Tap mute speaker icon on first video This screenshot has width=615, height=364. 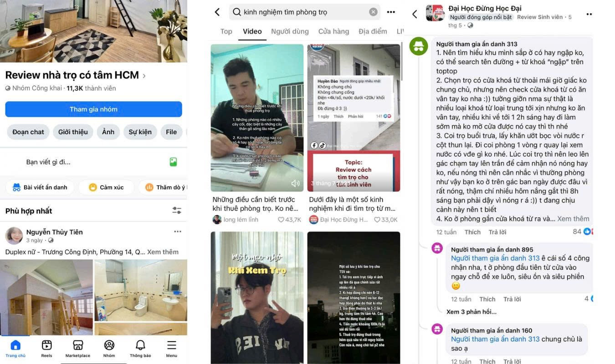(x=295, y=183)
